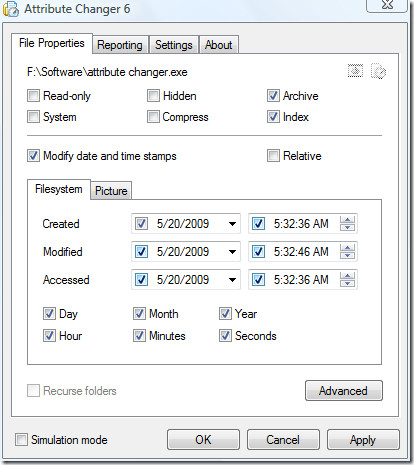Open the Created date dropdown calendar
Viewport: 414px width, 465px height.
coord(232,224)
